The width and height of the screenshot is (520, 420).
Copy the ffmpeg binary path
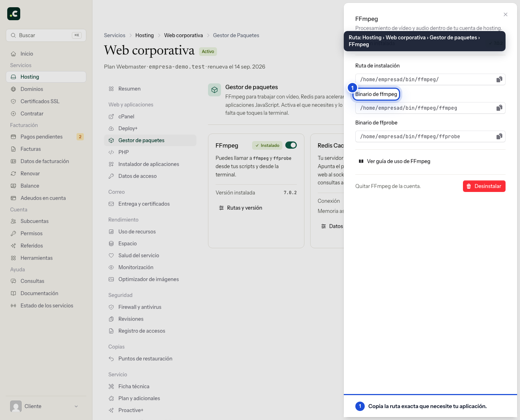point(499,108)
